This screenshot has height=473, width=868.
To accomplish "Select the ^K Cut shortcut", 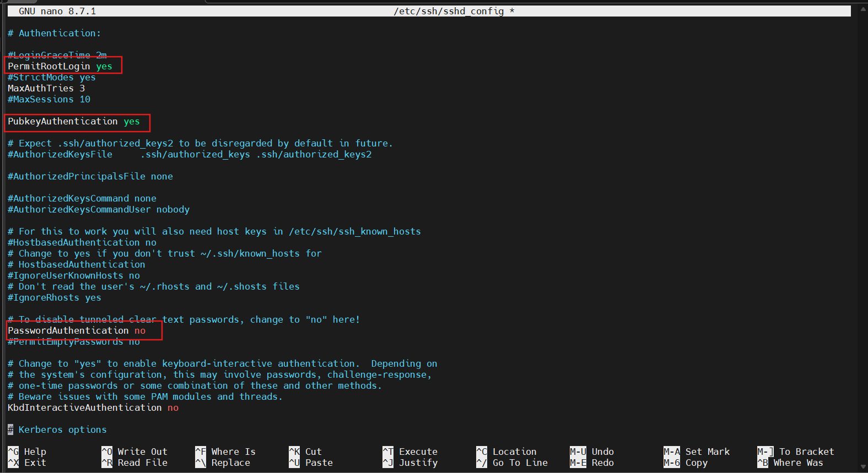I will click(305, 452).
